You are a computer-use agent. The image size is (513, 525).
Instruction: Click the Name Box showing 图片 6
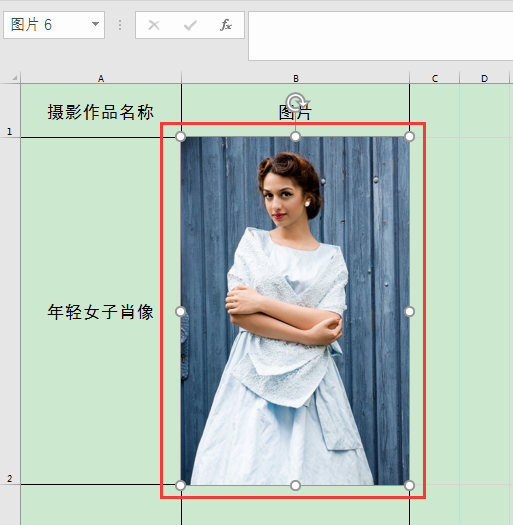pos(54,25)
